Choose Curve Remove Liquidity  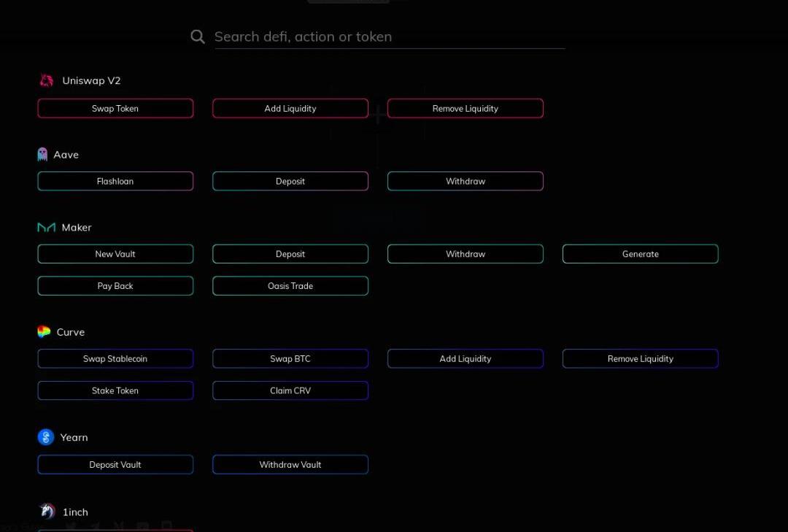[x=641, y=358]
